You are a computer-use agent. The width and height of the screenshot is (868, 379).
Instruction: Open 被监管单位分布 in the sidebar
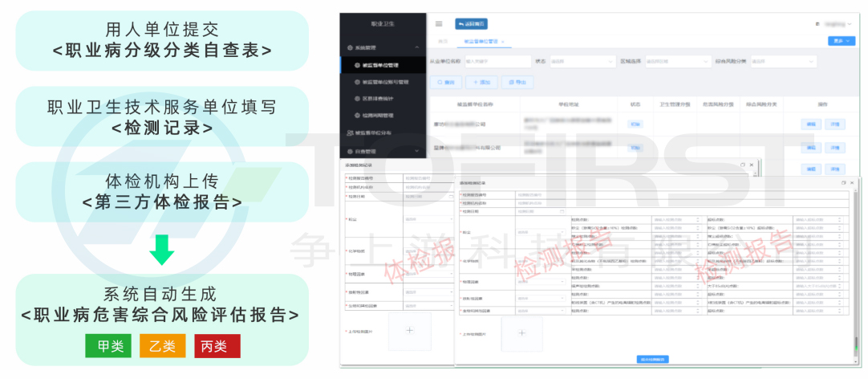tap(383, 133)
